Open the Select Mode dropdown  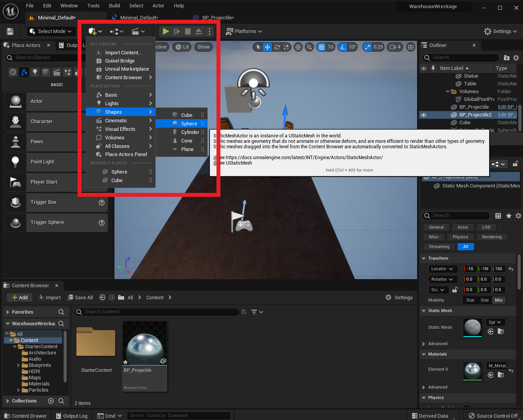pyautogui.click(x=51, y=31)
